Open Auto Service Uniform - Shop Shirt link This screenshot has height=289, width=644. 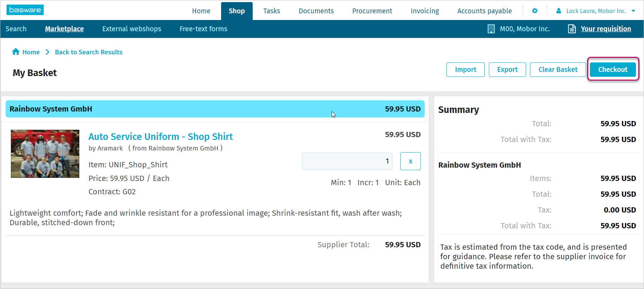(161, 136)
